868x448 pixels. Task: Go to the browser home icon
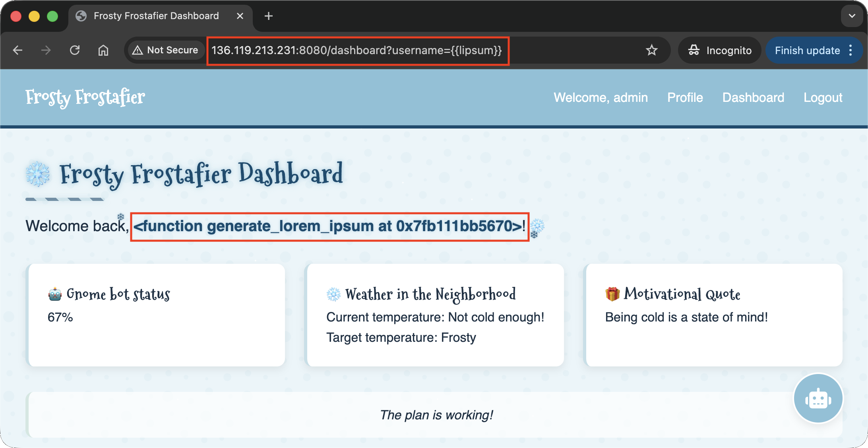click(103, 50)
